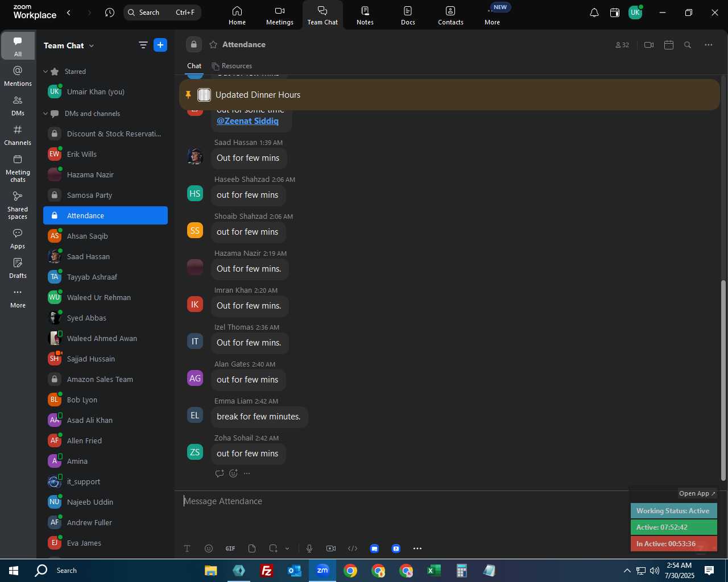
Task: Open Excel from the Windows taskbar
Action: coord(434,571)
